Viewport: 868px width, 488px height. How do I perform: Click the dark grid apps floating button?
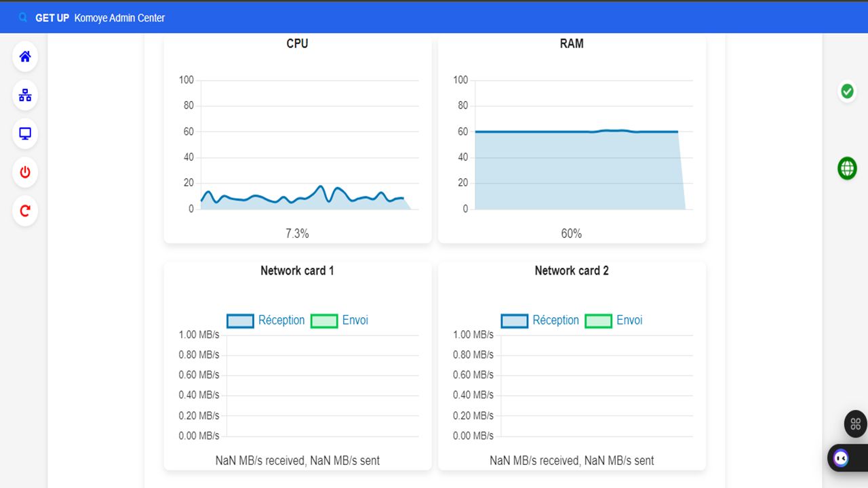(855, 424)
